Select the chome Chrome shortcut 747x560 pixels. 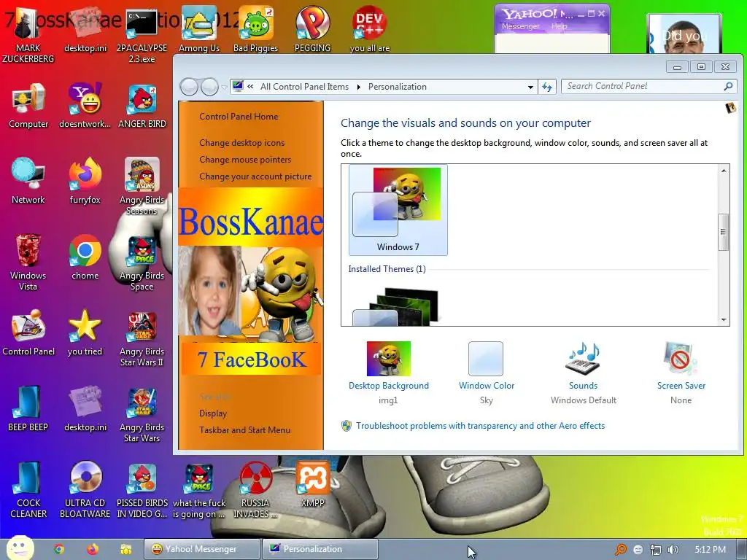pos(85,257)
